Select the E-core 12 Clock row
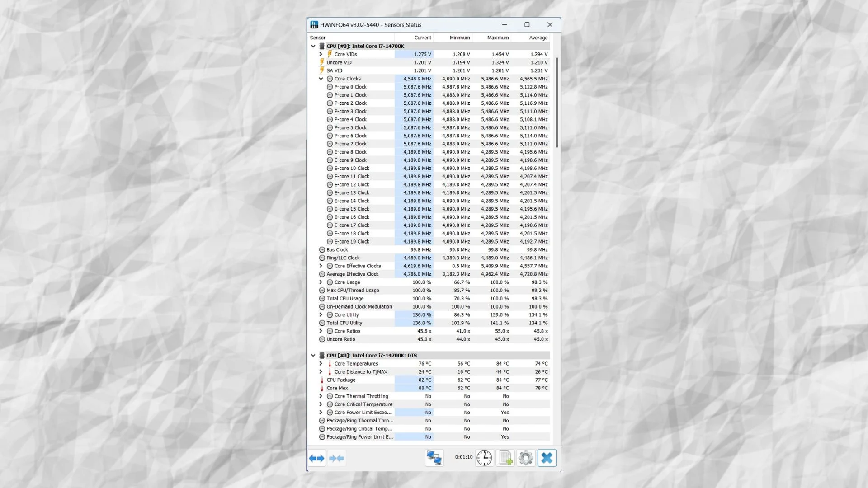Image resolution: width=868 pixels, height=488 pixels. coord(429,185)
